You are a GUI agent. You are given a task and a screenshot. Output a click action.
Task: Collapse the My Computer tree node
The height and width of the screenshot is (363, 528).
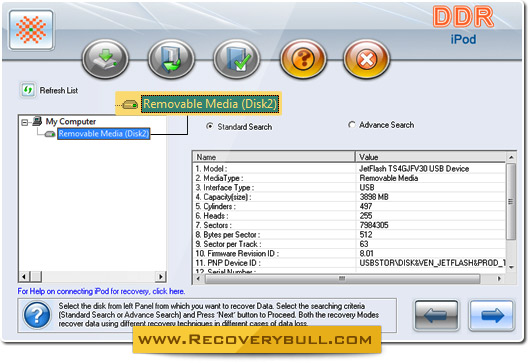point(25,122)
